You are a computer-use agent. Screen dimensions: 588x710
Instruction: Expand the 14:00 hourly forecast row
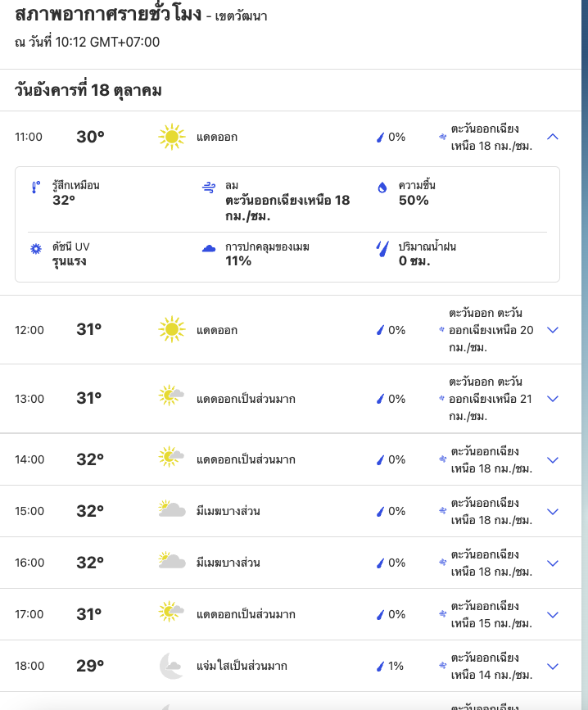552,459
